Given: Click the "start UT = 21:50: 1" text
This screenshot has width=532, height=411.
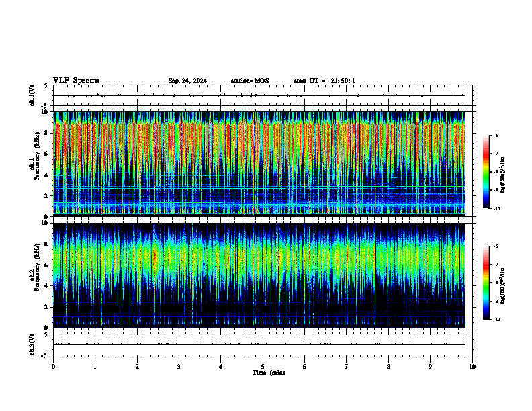Looking at the screenshot, I should click(324, 81).
